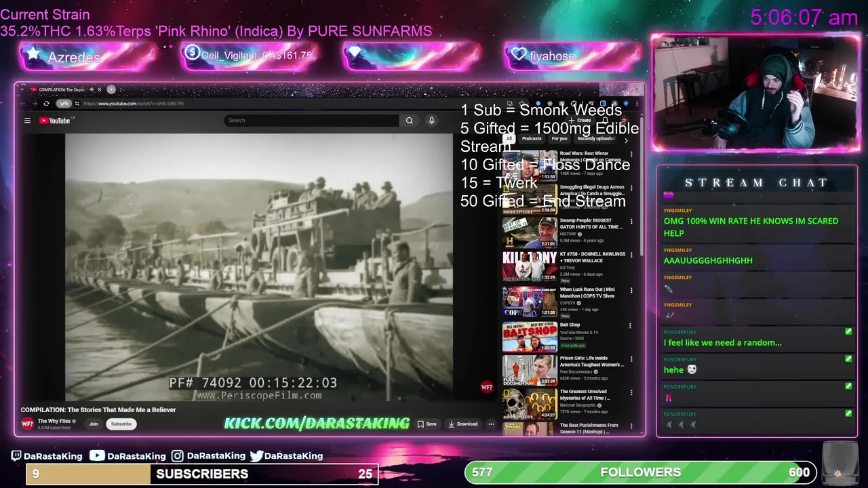Click chat message 'I feel like we need a random...'

pos(723,343)
